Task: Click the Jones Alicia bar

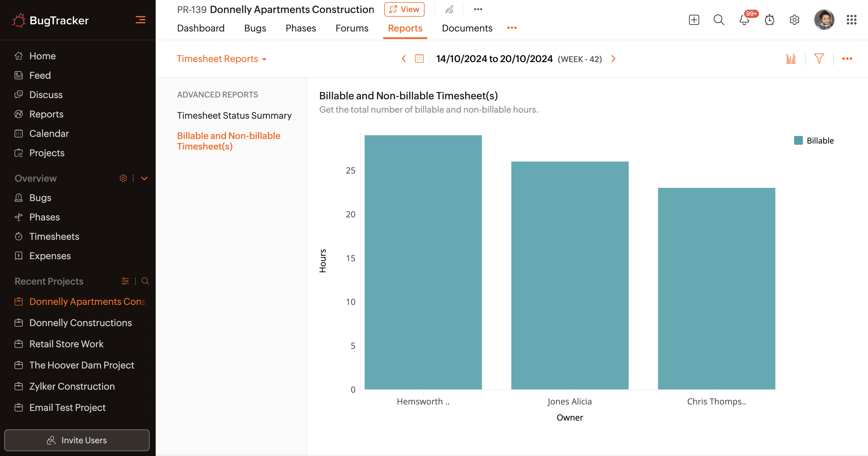Action: (569, 275)
